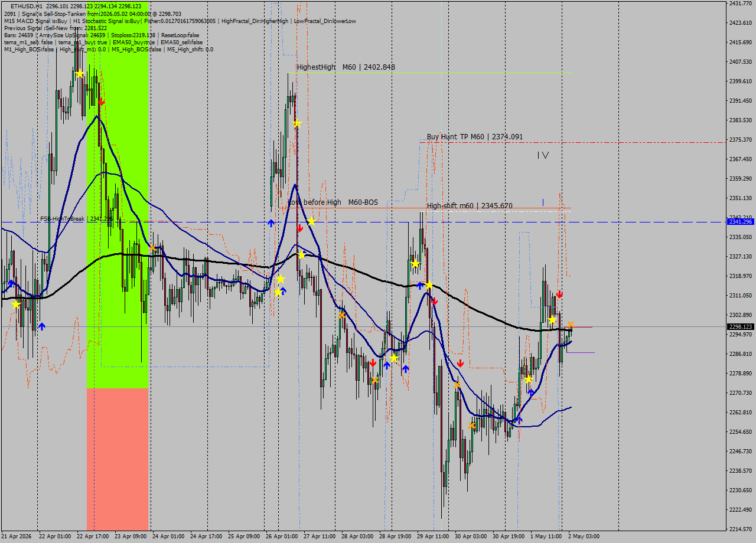
Task: Click the HighestHigh M60 | 2402.848 label
Action: [346, 67]
